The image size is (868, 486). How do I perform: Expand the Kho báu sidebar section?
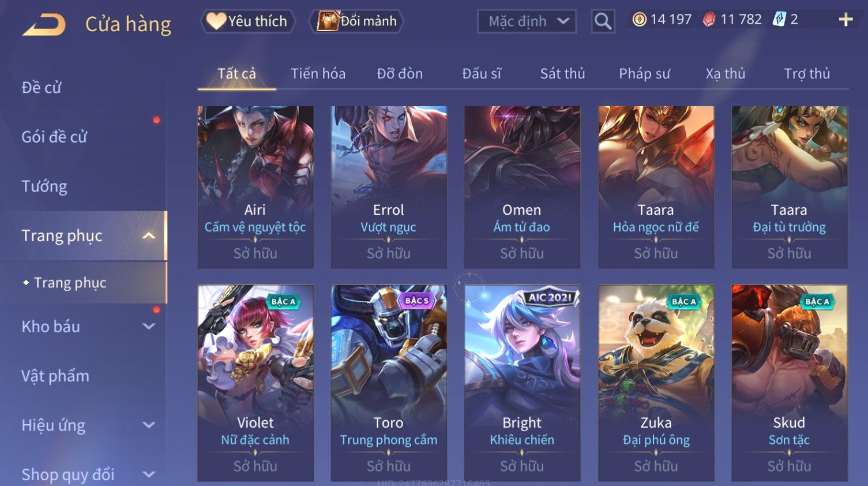(x=149, y=326)
